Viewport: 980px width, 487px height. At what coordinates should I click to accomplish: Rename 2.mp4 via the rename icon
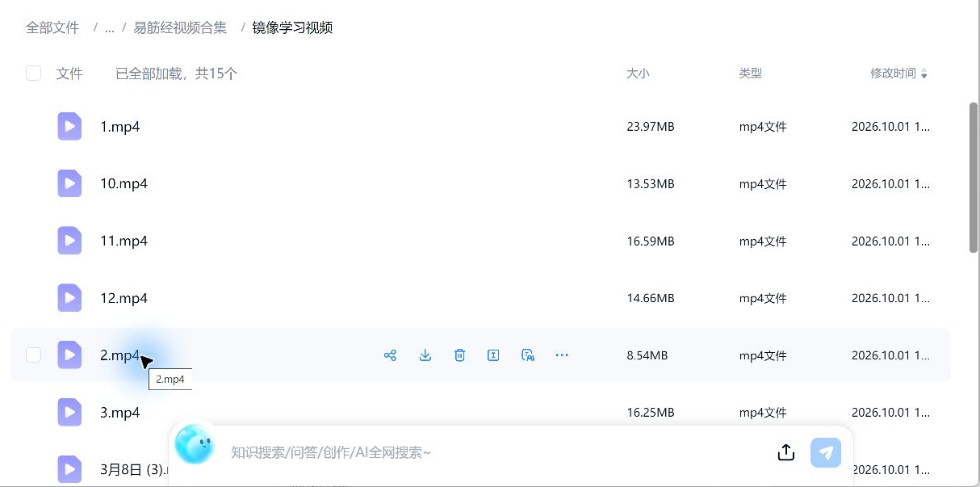click(493, 355)
